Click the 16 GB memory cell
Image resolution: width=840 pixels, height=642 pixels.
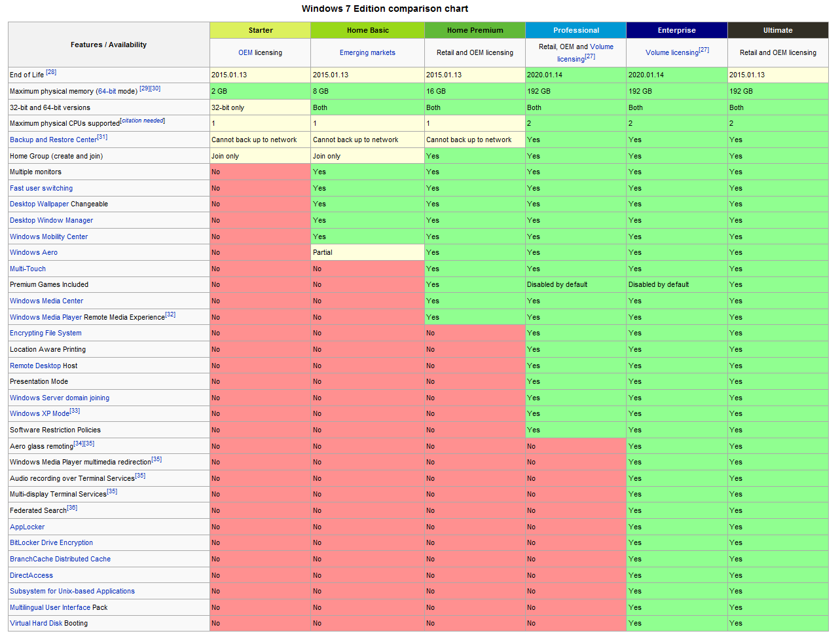coord(475,91)
